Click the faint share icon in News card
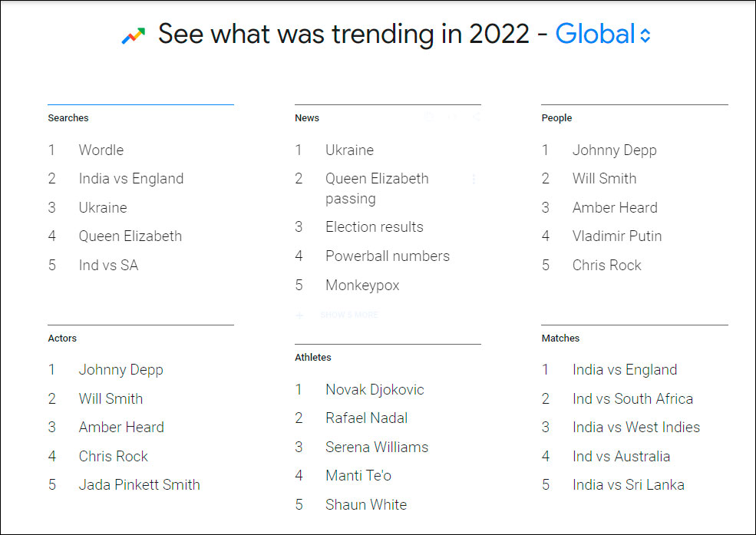The image size is (756, 535). (477, 117)
